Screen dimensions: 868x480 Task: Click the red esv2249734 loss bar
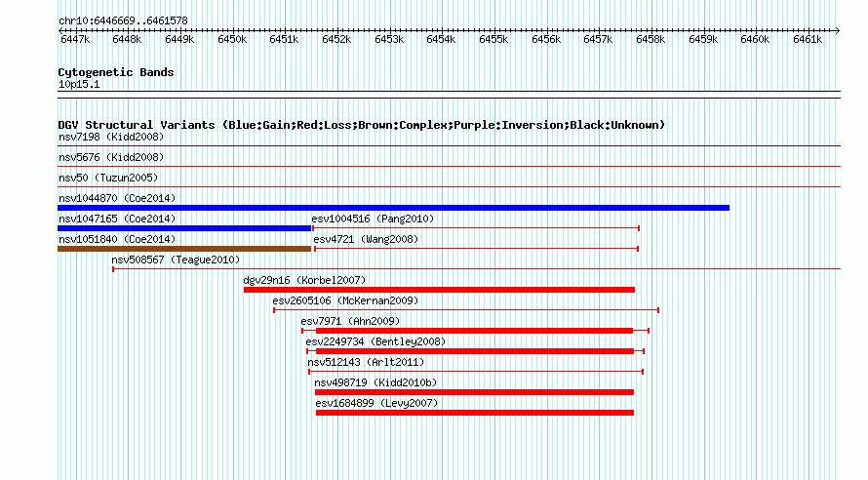pyautogui.click(x=475, y=351)
